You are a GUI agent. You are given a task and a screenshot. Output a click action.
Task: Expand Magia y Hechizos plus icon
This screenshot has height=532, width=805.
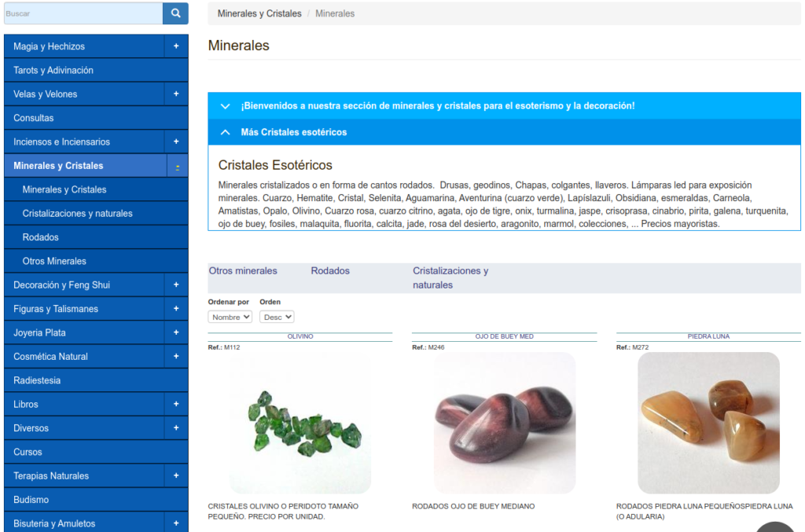[176, 46]
